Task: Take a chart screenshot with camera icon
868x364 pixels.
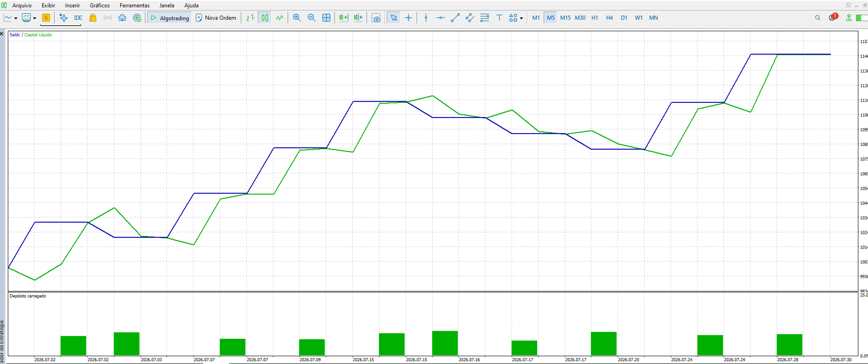Action: click(376, 18)
